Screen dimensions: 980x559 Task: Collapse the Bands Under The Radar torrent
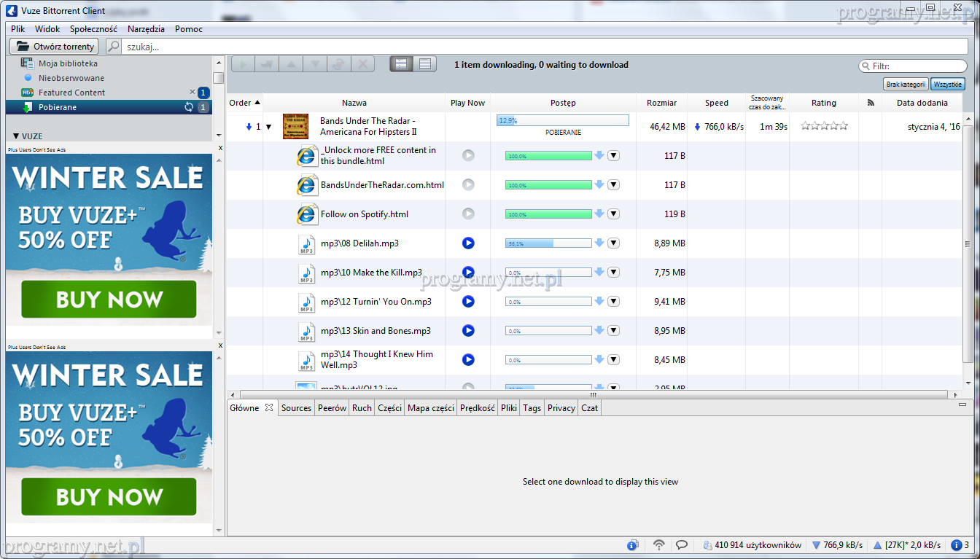tap(268, 127)
